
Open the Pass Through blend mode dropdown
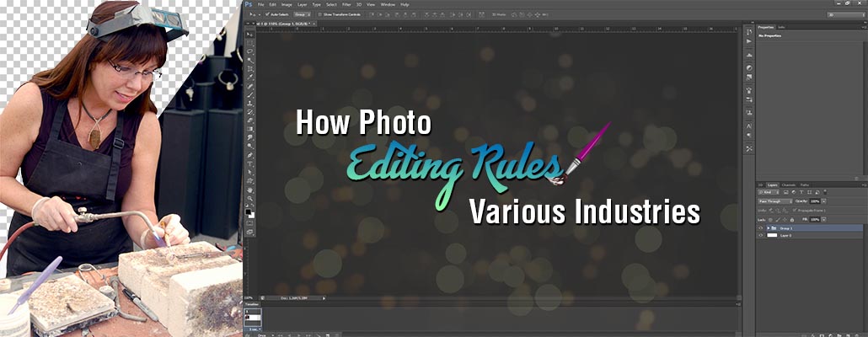click(775, 201)
